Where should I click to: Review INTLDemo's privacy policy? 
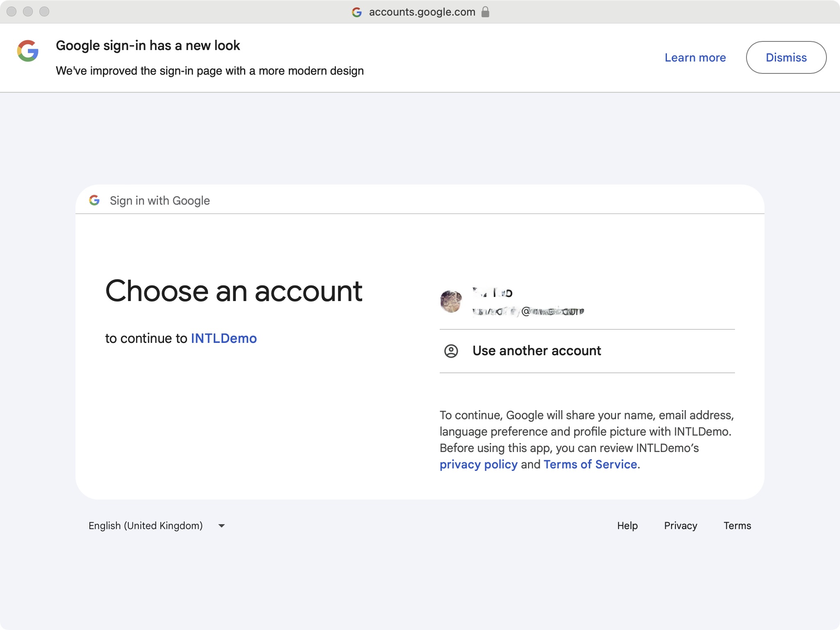(478, 464)
